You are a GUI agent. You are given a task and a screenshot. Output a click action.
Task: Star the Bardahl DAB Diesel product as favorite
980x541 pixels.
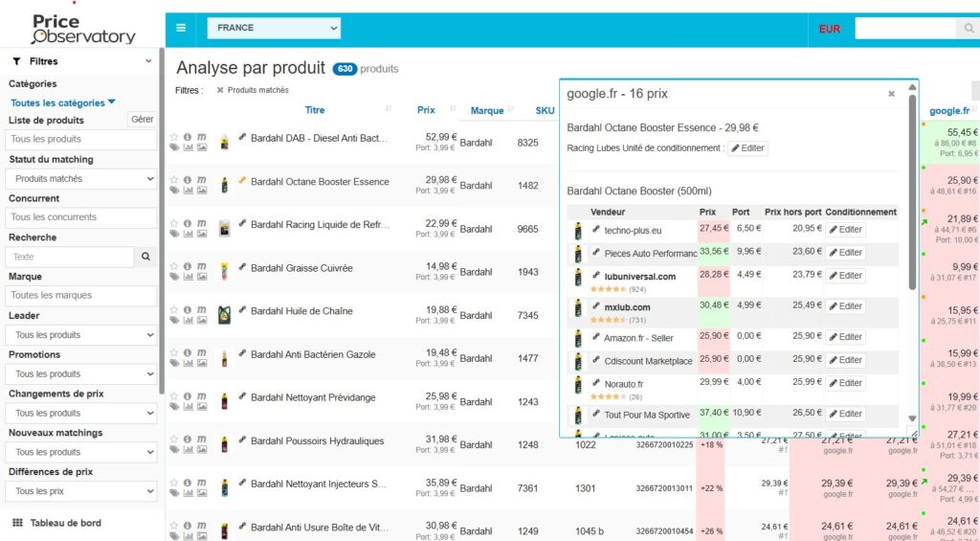[x=174, y=137]
